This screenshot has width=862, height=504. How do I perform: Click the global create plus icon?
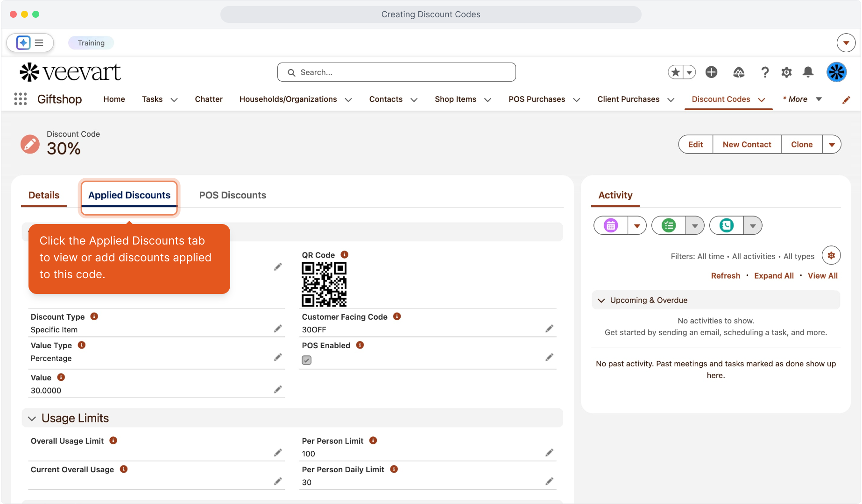coord(711,72)
